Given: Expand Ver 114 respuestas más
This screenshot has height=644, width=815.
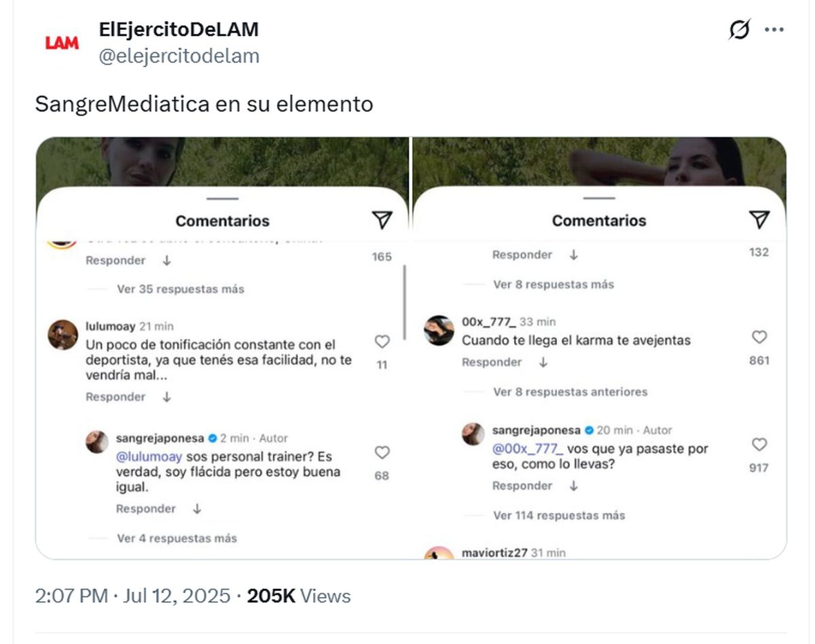Looking at the screenshot, I should click(x=559, y=515).
